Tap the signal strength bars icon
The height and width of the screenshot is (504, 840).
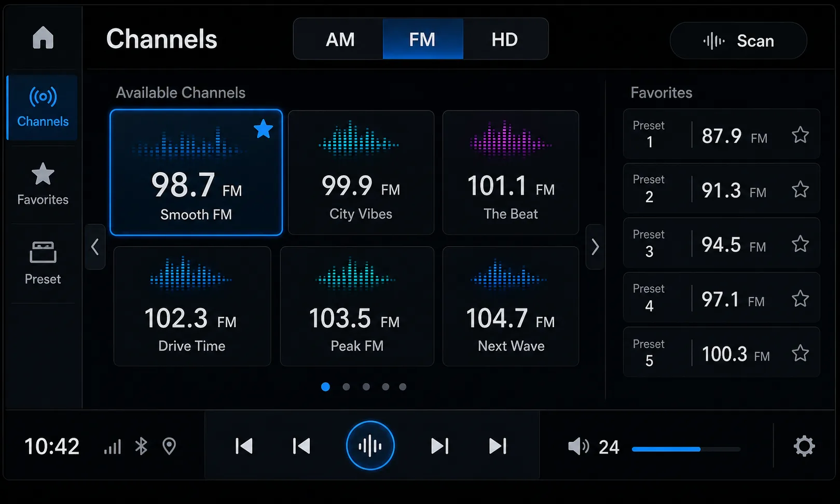pyautogui.click(x=113, y=446)
